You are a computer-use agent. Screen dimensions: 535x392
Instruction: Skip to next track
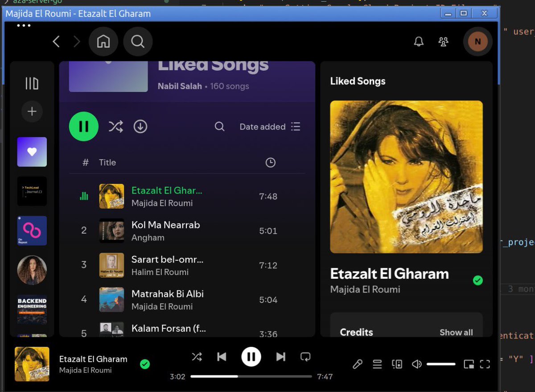click(x=281, y=357)
